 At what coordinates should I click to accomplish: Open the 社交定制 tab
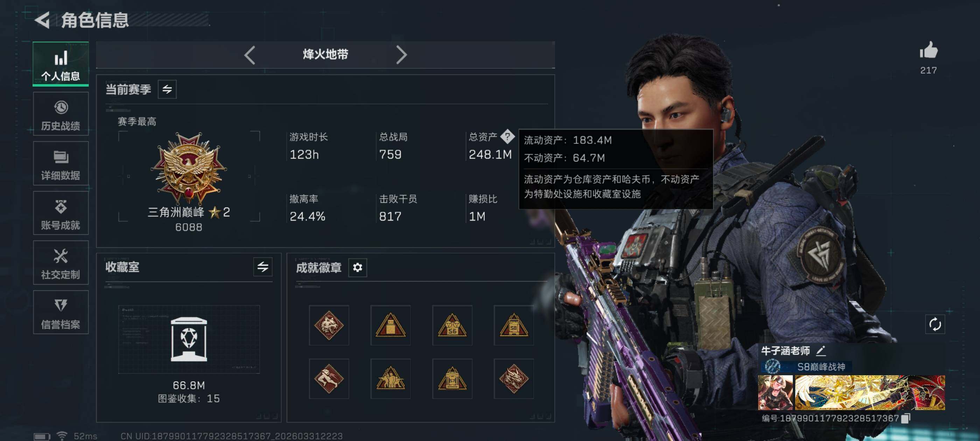click(61, 262)
